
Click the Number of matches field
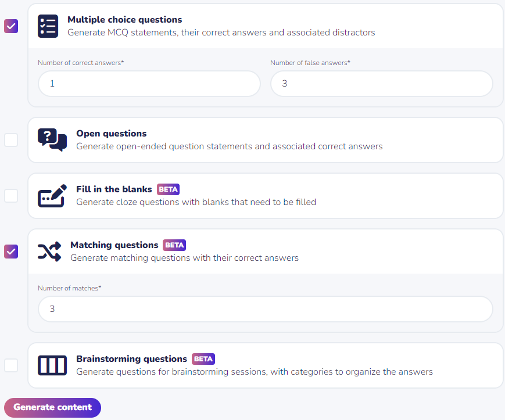[x=266, y=309]
